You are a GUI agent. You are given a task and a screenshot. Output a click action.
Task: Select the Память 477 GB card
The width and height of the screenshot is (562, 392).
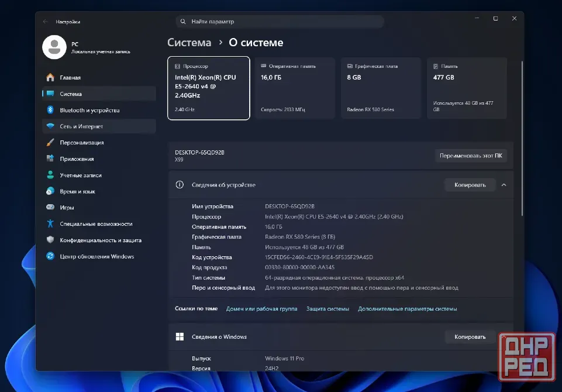click(x=467, y=88)
